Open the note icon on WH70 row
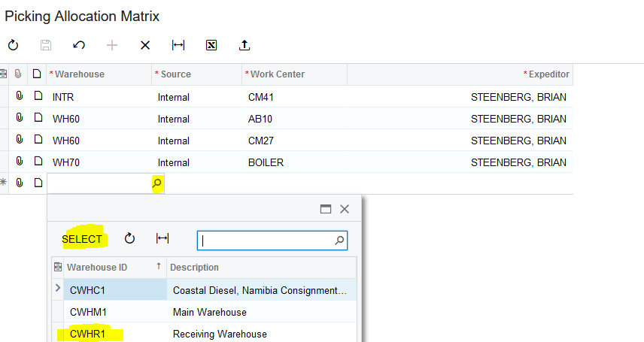This screenshot has width=644, height=342. (x=37, y=162)
